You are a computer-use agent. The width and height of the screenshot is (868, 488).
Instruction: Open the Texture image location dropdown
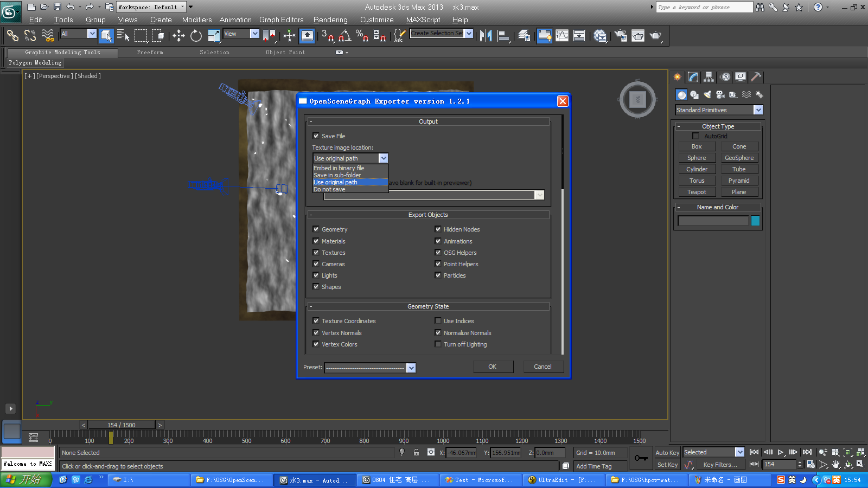click(x=384, y=158)
